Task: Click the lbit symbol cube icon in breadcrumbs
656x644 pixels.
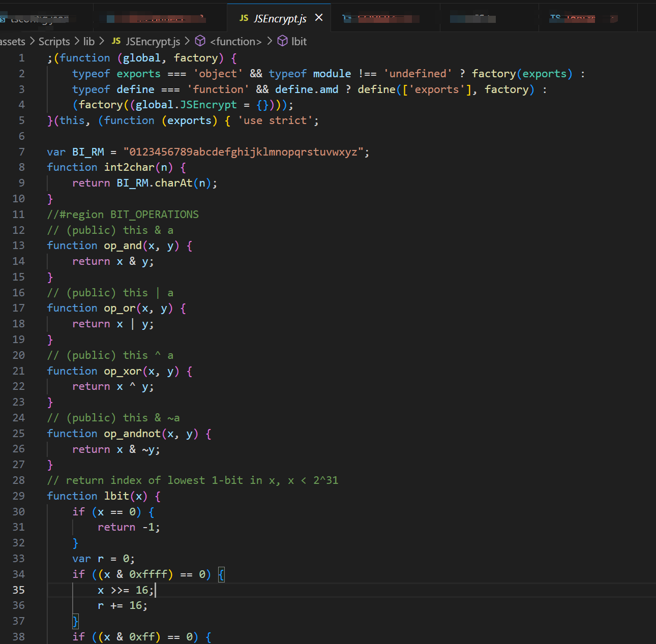Action: [x=282, y=41]
